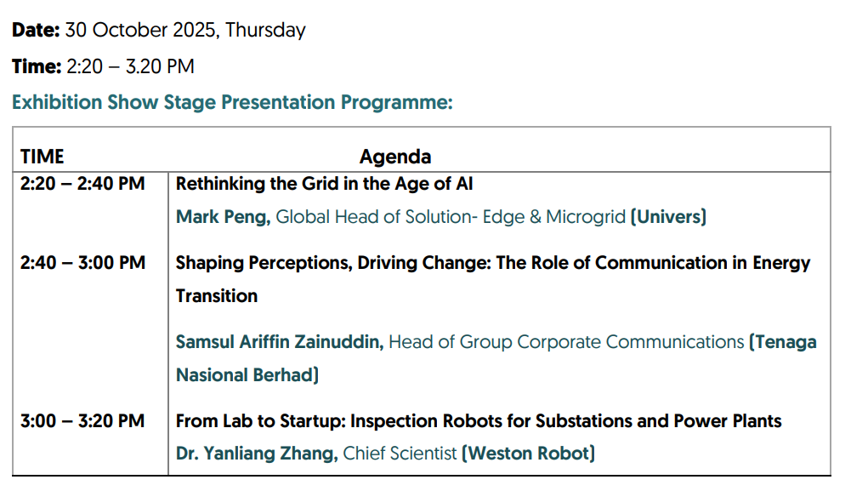This screenshot has height=491, width=868.
Task: Select Head of Group Corporate Communications text
Action: [566, 342]
